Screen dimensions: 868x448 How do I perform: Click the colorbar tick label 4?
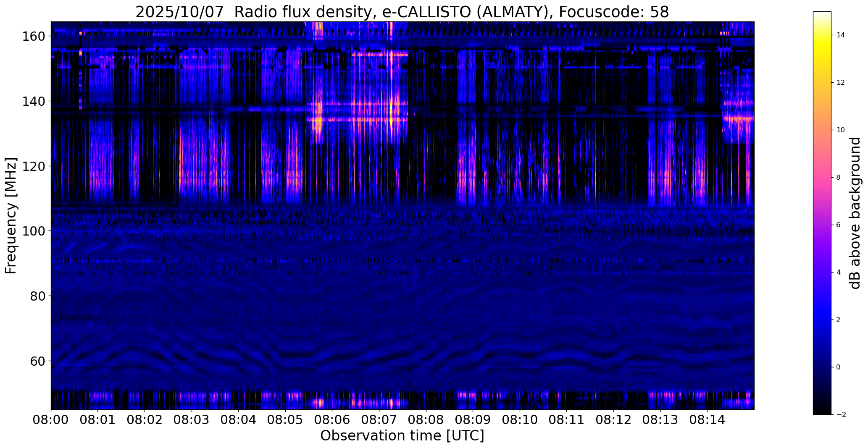[x=839, y=272]
